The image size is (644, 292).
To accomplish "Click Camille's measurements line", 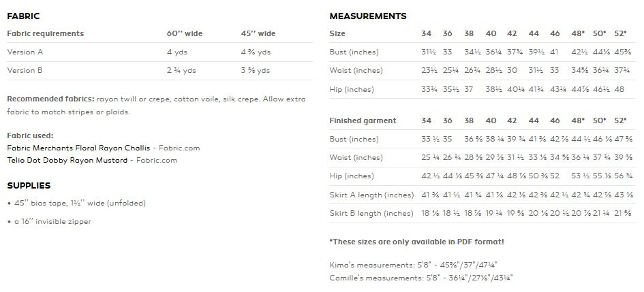I will [421, 278].
